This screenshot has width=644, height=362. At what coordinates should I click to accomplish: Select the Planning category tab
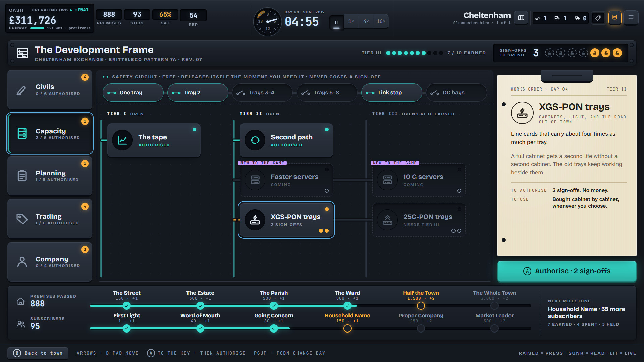point(50,176)
